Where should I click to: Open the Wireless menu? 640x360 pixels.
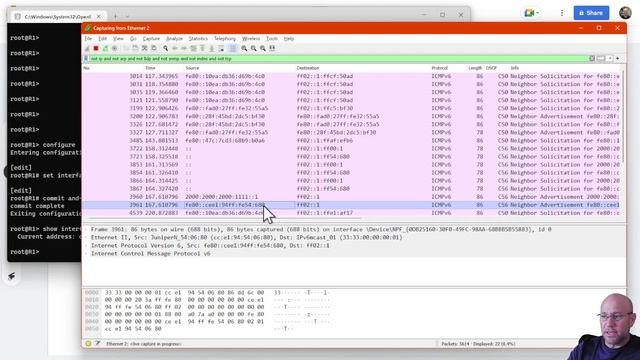251,38
